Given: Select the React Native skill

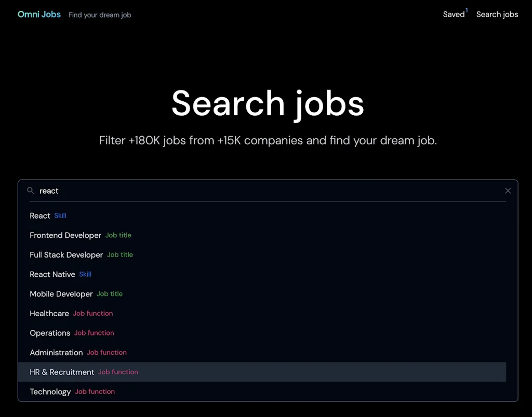Looking at the screenshot, I should (x=52, y=274).
